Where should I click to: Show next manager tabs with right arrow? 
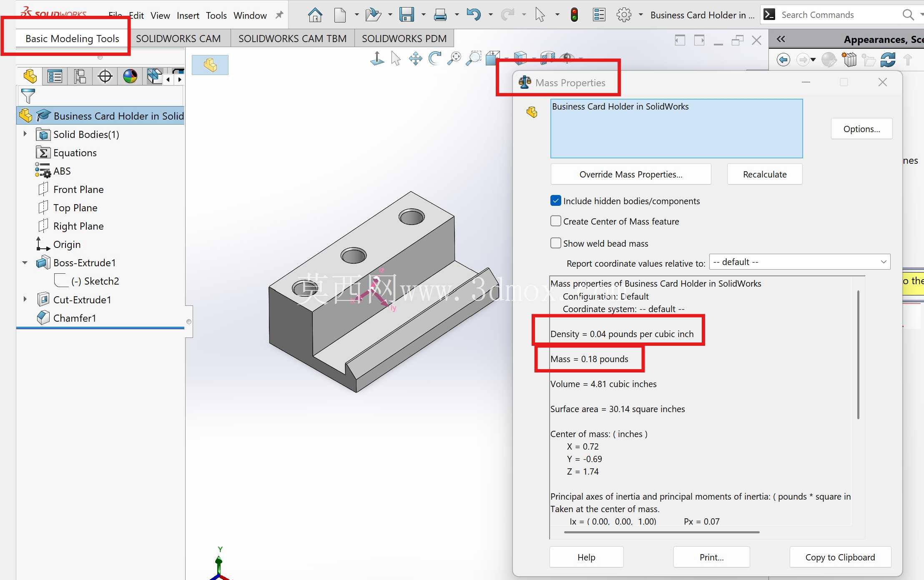(x=180, y=79)
